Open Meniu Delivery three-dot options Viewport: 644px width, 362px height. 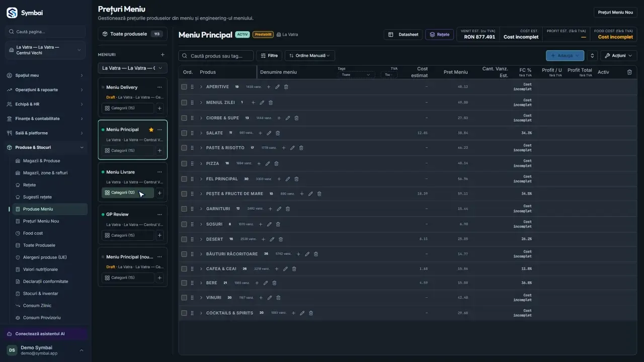[159, 87]
